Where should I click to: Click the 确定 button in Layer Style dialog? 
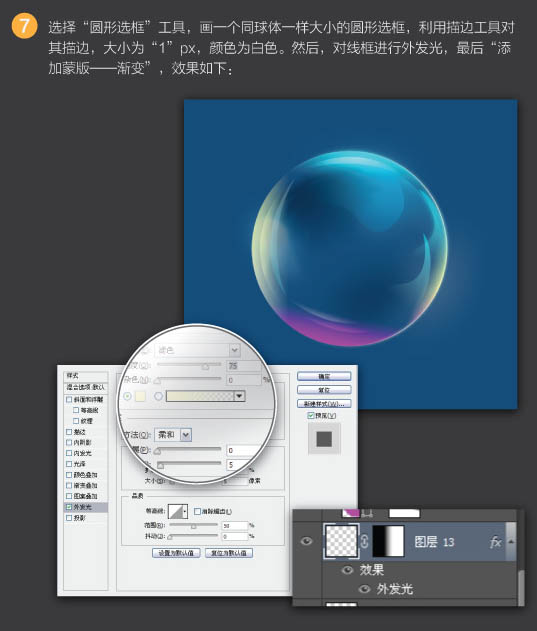point(324,376)
